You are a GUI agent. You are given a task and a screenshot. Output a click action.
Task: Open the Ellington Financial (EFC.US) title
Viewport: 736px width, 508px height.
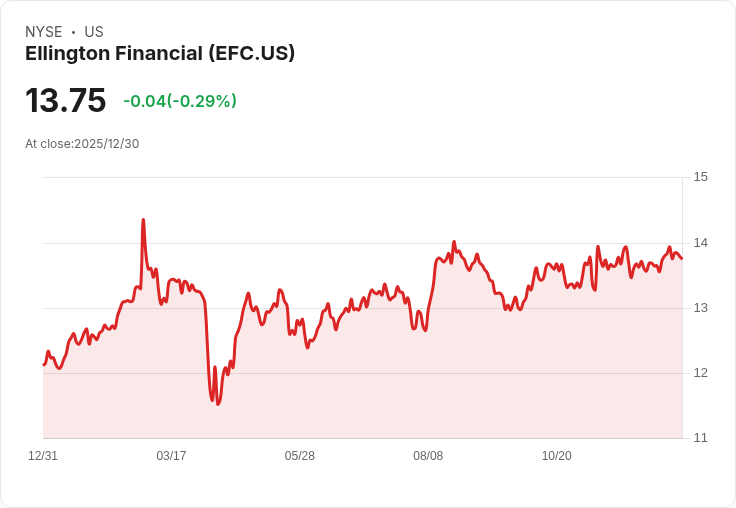pyautogui.click(x=160, y=53)
